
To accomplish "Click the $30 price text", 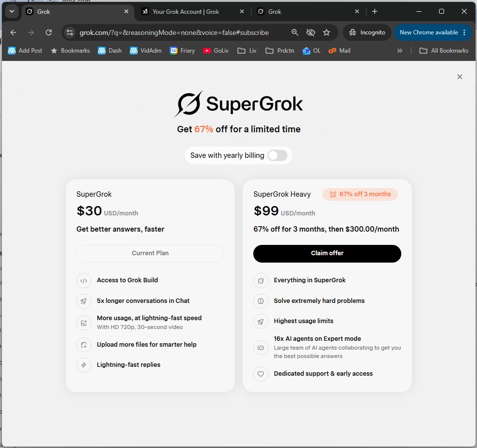I will point(89,211).
